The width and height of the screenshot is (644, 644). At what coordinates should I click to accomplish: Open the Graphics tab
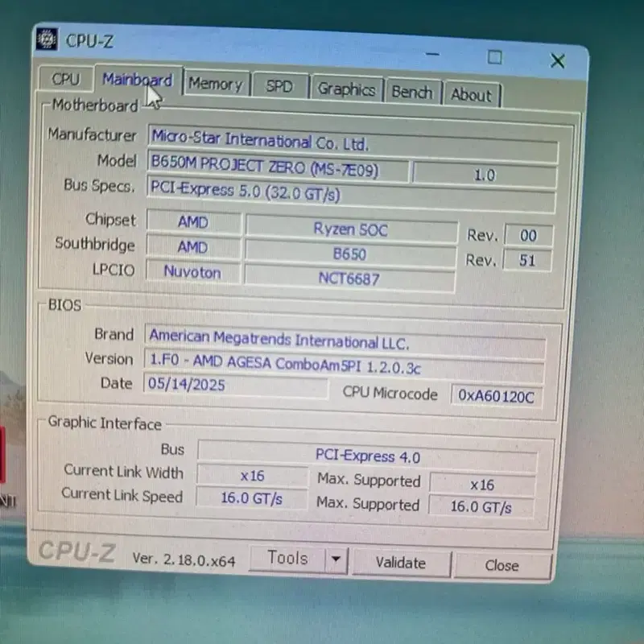(x=347, y=89)
